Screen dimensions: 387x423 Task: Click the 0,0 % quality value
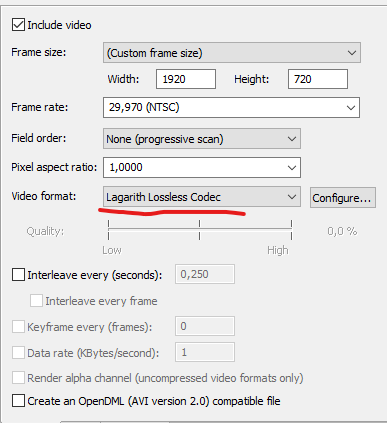[x=342, y=231]
